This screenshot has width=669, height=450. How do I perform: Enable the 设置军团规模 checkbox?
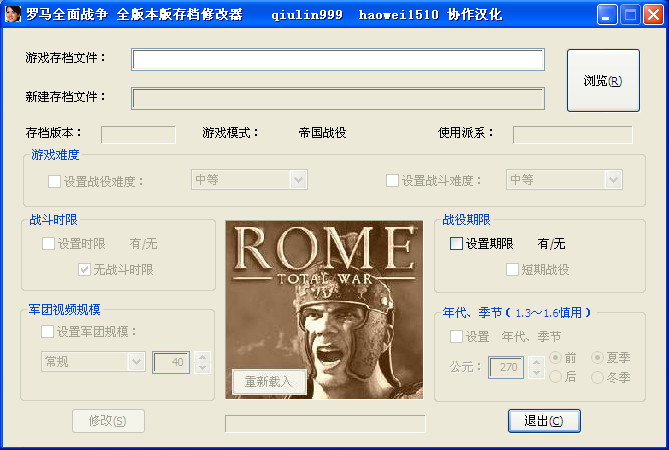click(x=47, y=331)
